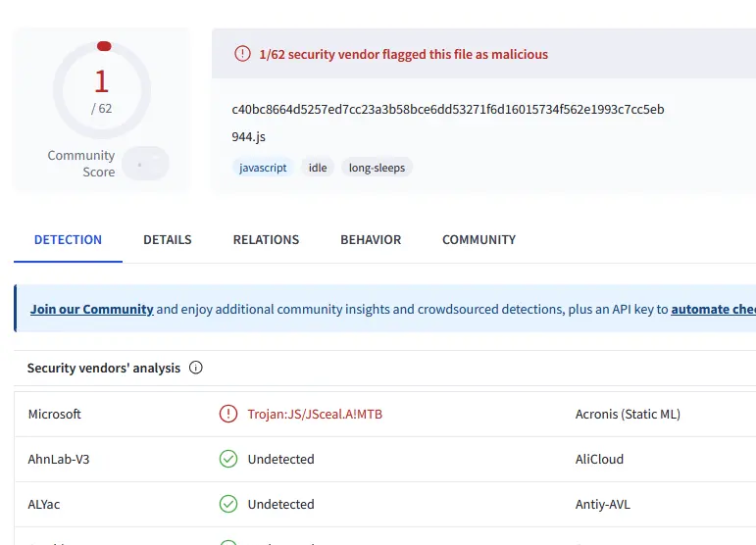Select the long-sleeps tag

click(377, 168)
